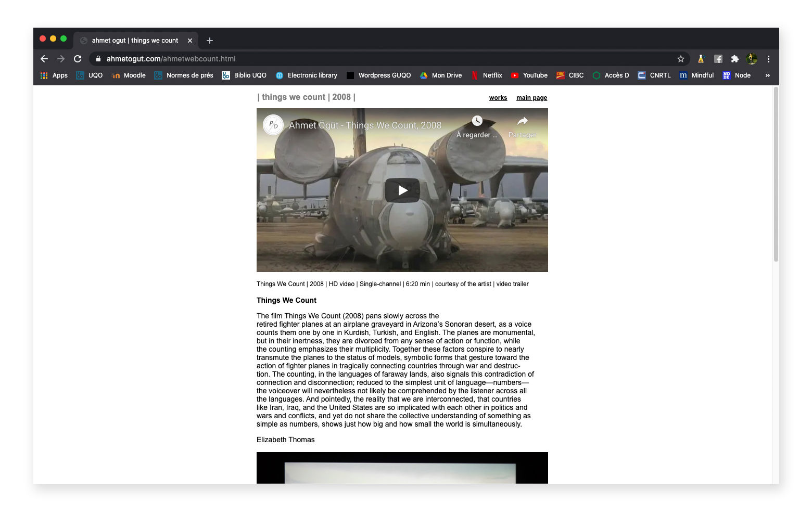The height and width of the screenshot is (515, 812).
Task: Open the user profile avatar
Action: [752, 59]
